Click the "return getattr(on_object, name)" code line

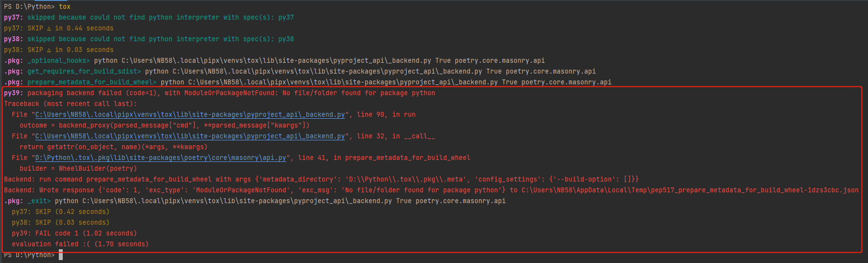(x=113, y=147)
